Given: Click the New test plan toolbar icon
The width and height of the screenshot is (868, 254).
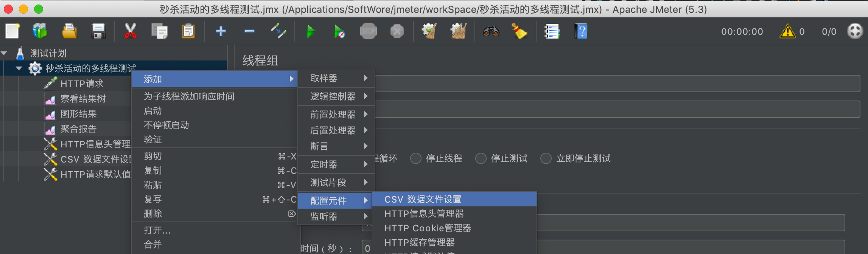Looking at the screenshot, I should 12,31.
